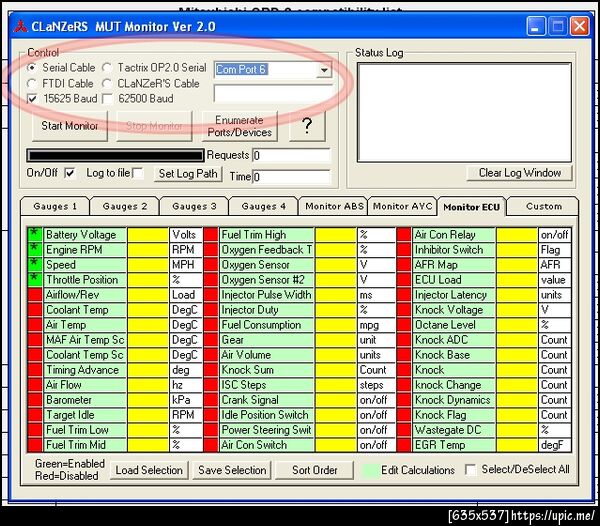Open the Custom tab
The image size is (600, 526).
pyautogui.click(x=543, y=207)
